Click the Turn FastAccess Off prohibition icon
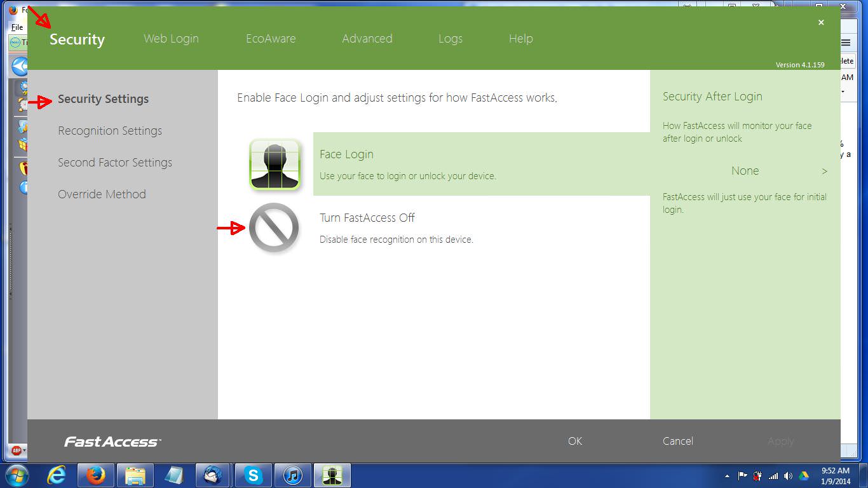This screenshot has width=868, height=488. (274, 228)
